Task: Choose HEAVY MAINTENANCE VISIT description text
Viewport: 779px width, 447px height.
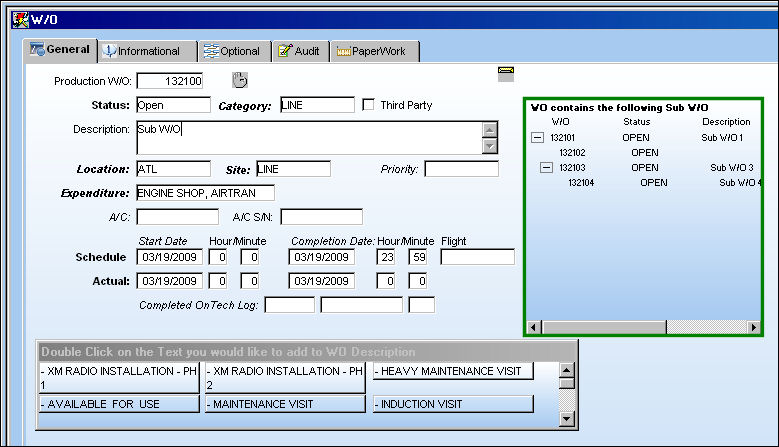Action: coord(453,371)
